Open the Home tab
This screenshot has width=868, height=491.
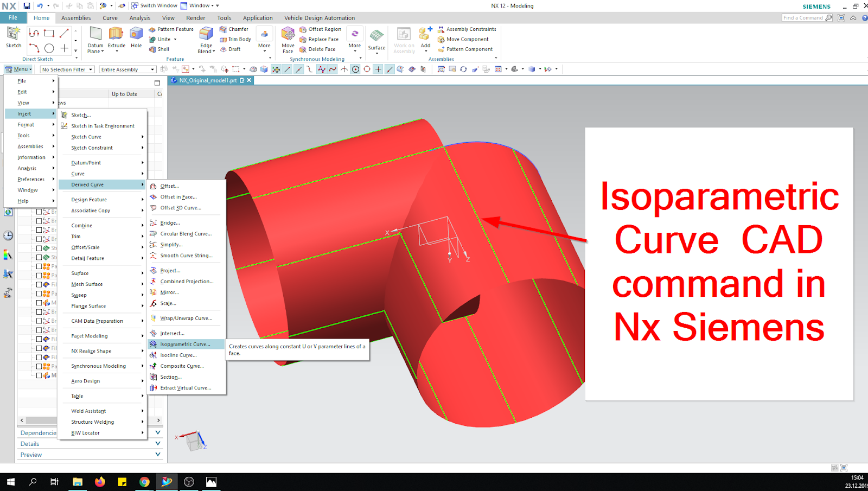pyautogui.click(x=41, y=18)
